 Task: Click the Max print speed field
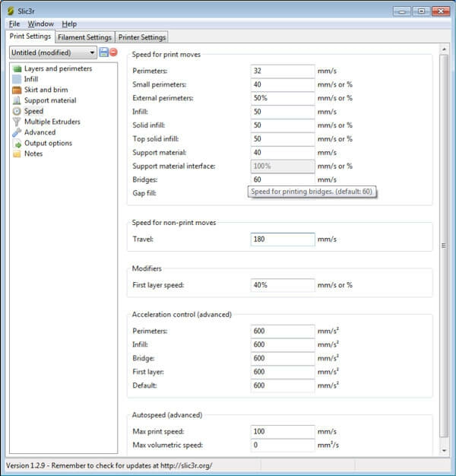pos(283,432)
